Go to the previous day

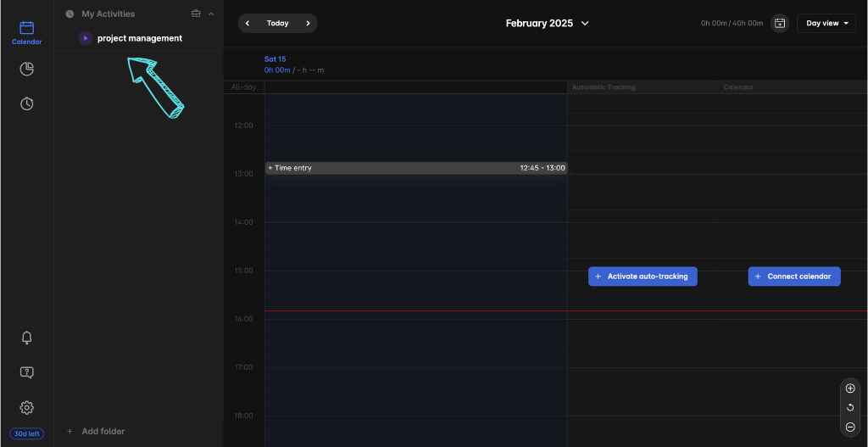[x=248, y=24]
